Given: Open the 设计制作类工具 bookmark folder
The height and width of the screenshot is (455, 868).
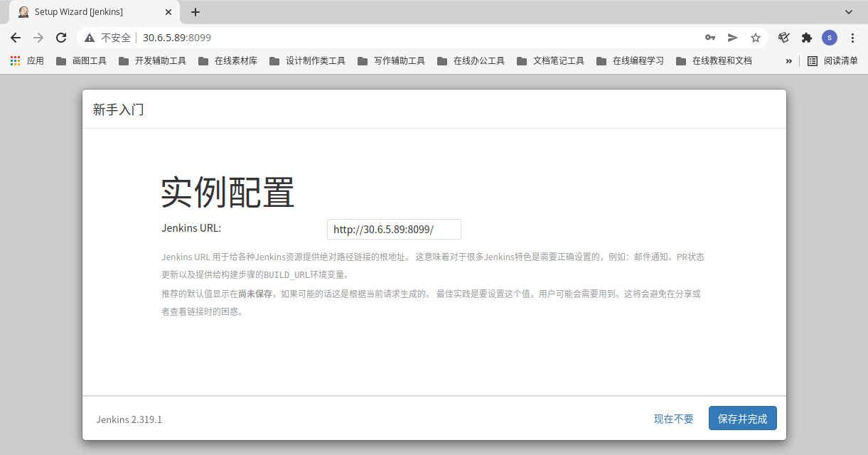Looking at the screenshot, I should [307, 61].
